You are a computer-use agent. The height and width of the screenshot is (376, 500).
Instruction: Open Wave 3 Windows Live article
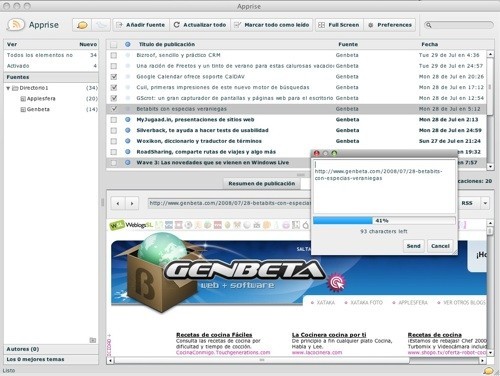click(x=213, y=162)
